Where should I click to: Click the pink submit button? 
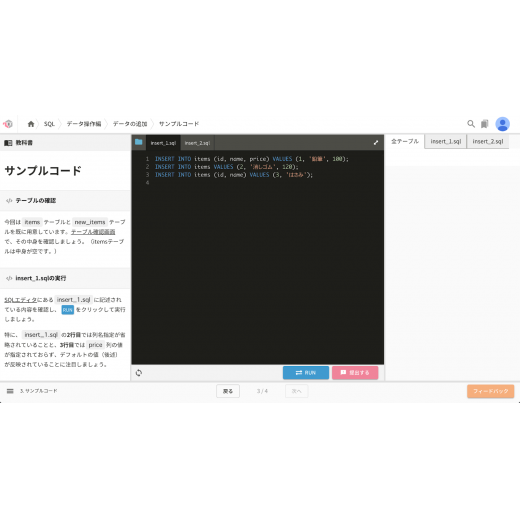tap(355, 373)
